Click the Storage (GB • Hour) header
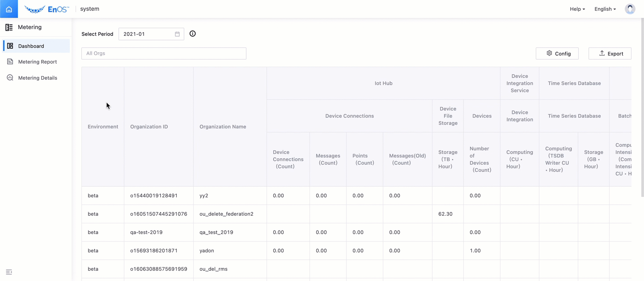644x281 pixels. click(593, 159)
